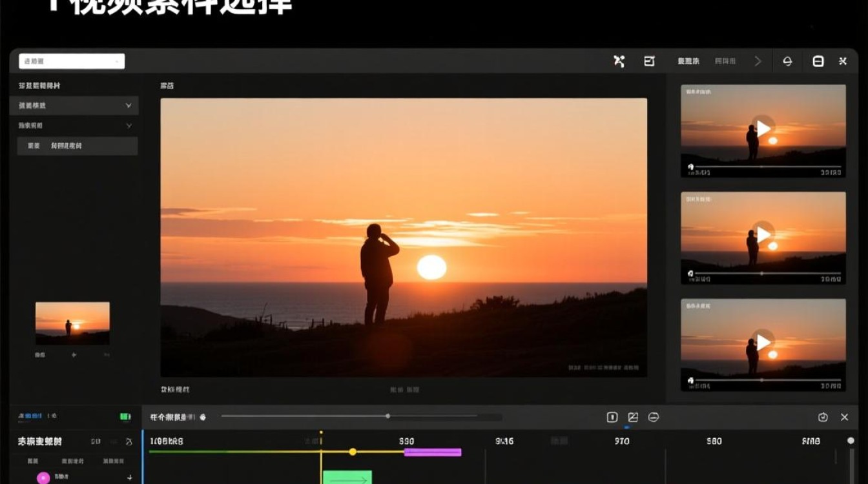Screen dimensions: 868x484
Task: Click the right chevron arrow in top toolbar
Action: click(x=758, y=61)
